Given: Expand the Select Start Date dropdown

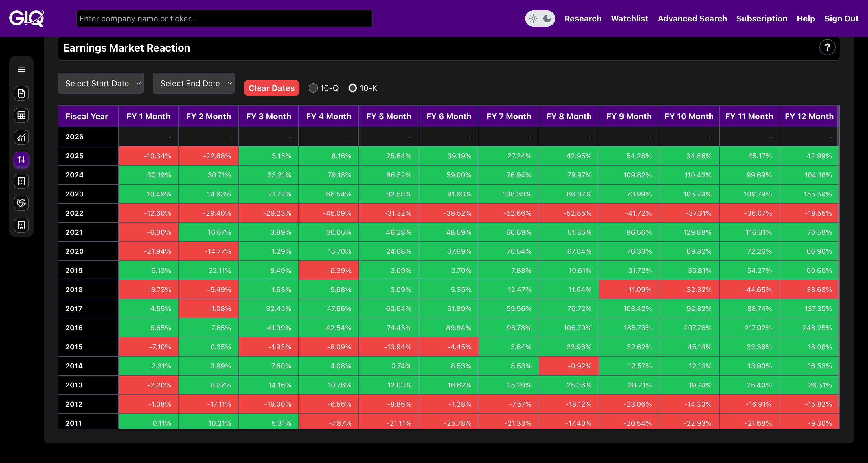Looking at the screenshot, I should tap(100, 83).
